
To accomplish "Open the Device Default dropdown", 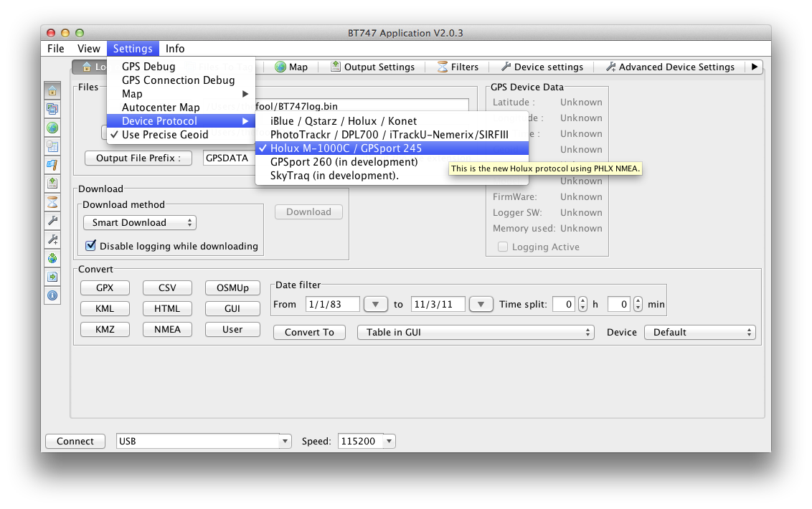I will 699,333.
